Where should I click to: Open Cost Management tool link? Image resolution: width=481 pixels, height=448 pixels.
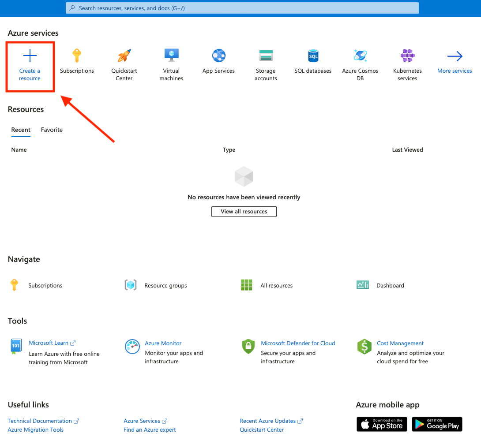pyautogui.click(x=400, y=343)
